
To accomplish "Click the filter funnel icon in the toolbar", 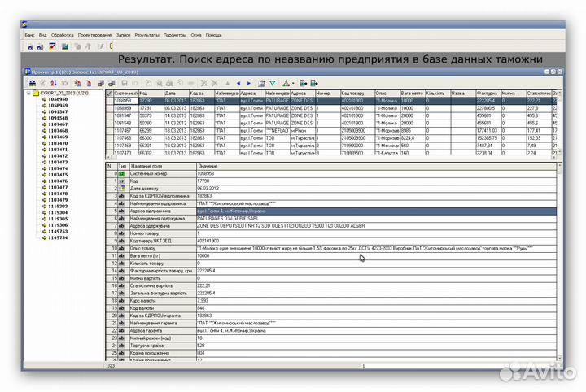I will 273,83.
